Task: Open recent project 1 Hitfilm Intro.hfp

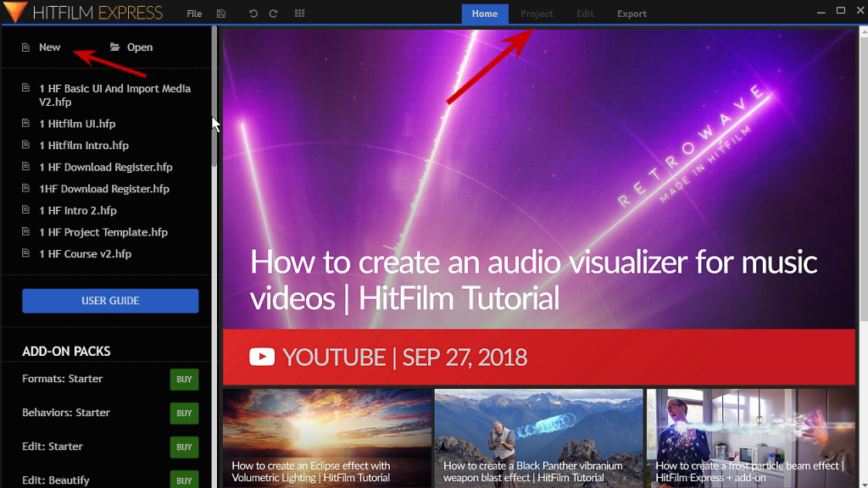Action: pyautogui.click(x=84, y=146)
